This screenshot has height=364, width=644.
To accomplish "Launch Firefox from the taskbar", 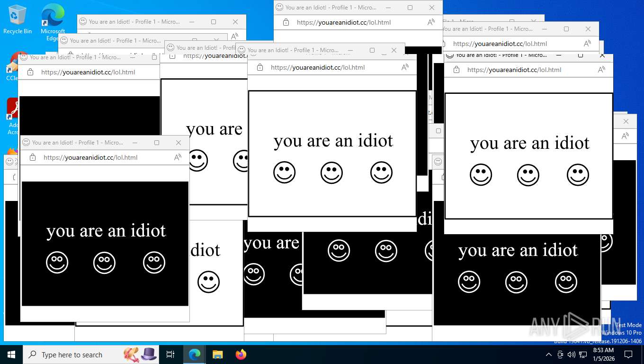I will pos(241,355).
